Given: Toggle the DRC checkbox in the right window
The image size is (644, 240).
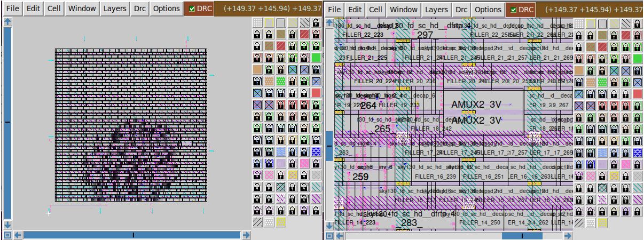Looking at the screenshot, I should point(513,10).
